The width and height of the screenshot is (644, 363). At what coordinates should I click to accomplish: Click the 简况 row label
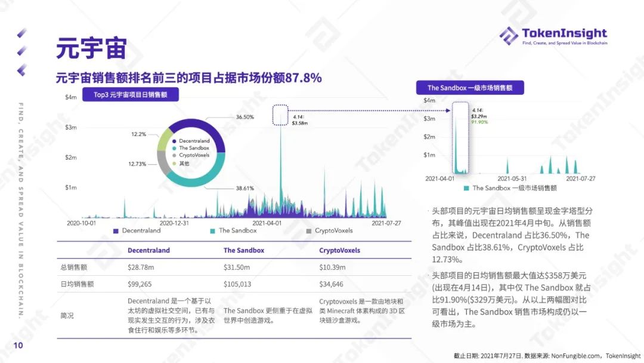click(x=67, y=316)
